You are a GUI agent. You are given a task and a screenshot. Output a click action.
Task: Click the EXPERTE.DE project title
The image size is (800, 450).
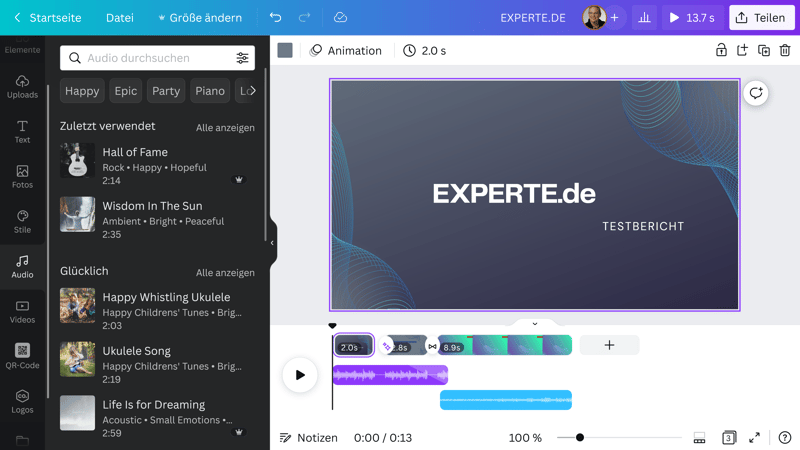coord(533,18)
